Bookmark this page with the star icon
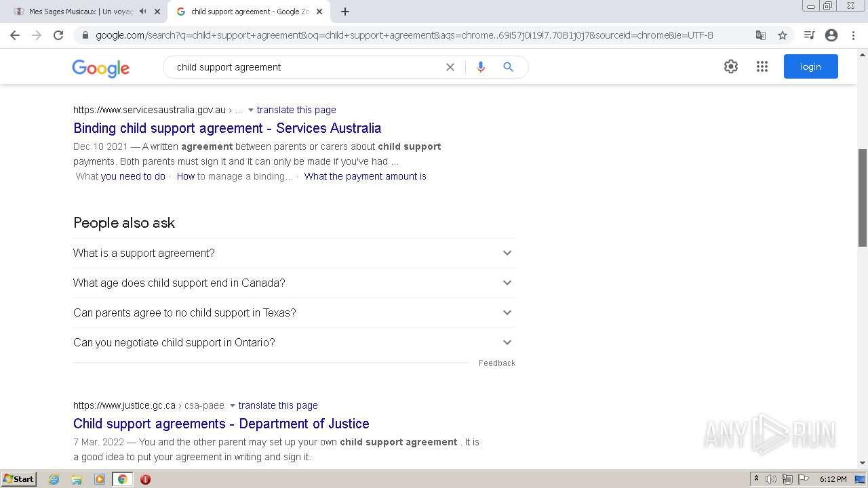 [783, 35]
